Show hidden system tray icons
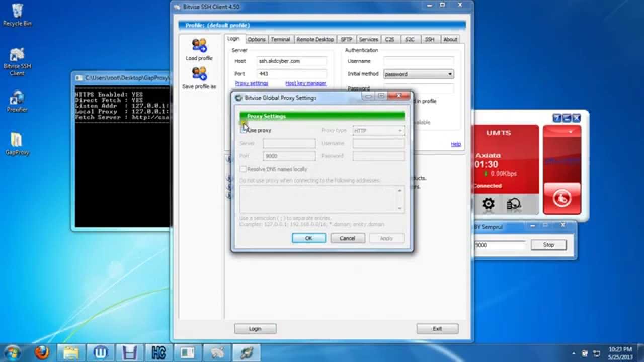This screenshot has width=644, height=362. pyautogui.click(x=574, y=353)
